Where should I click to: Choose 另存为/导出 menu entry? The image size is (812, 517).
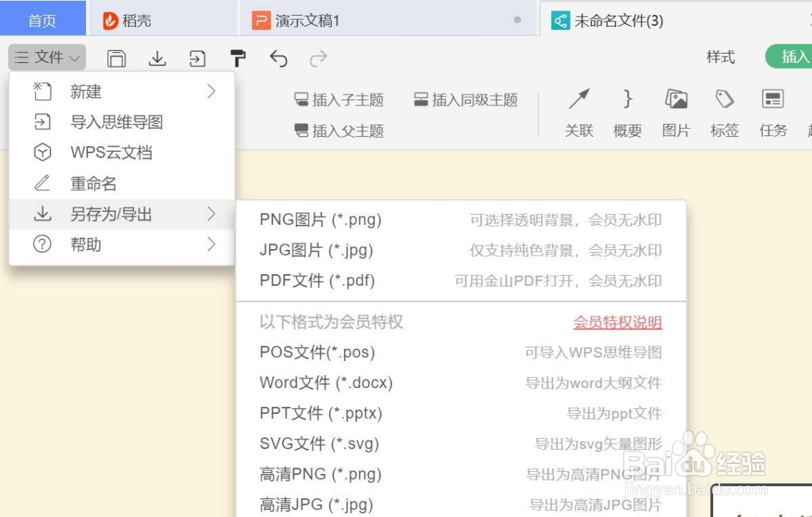123,213
